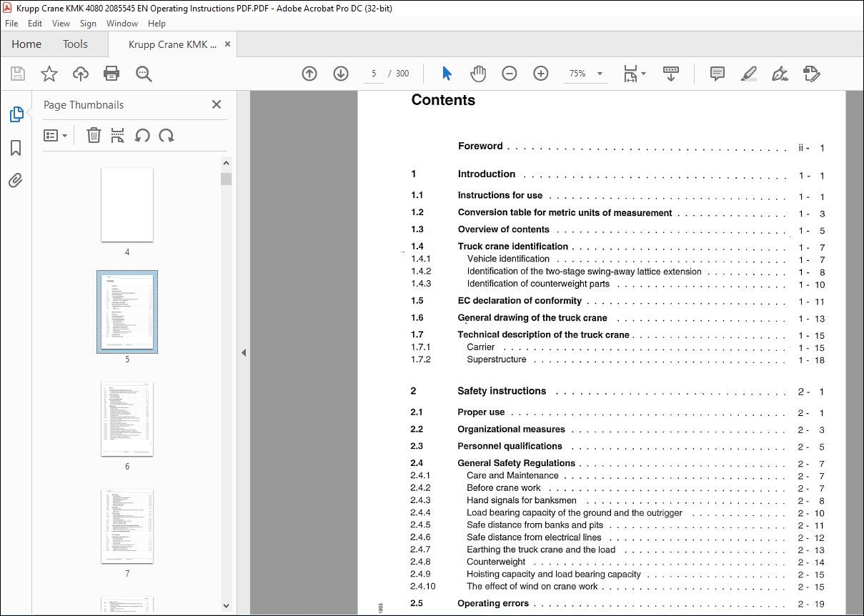This screenshot has width=864, height=616.
Task: Click the Instructions for use entry
Action: click(x=500, y=195)
